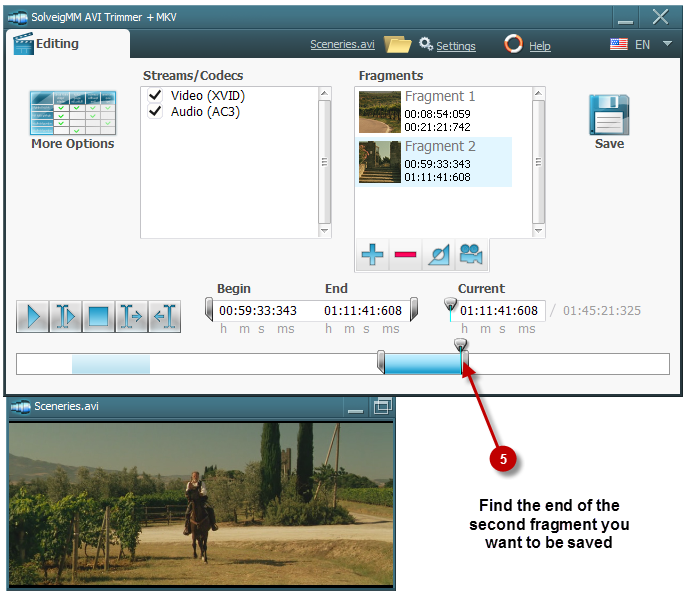This screenshot has height=593, width=685.
Task: Click the set end marker button
Action: (164, 317)
